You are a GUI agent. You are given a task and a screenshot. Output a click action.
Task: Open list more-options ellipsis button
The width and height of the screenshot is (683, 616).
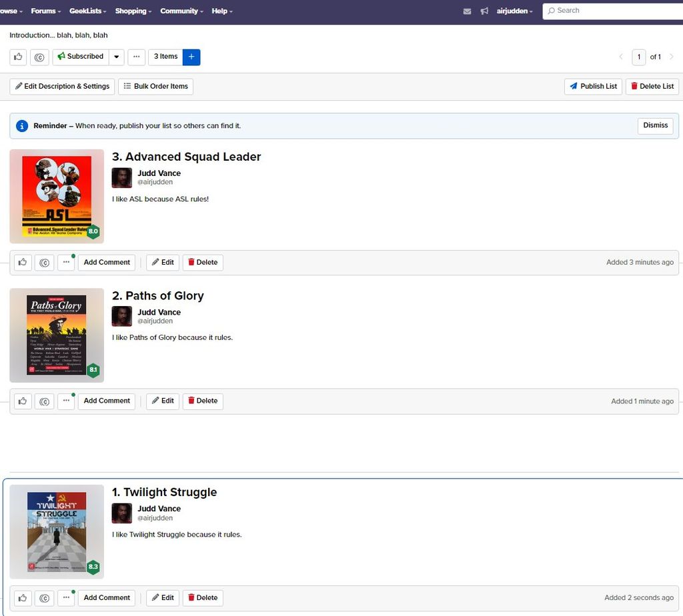tap(136, 57)
